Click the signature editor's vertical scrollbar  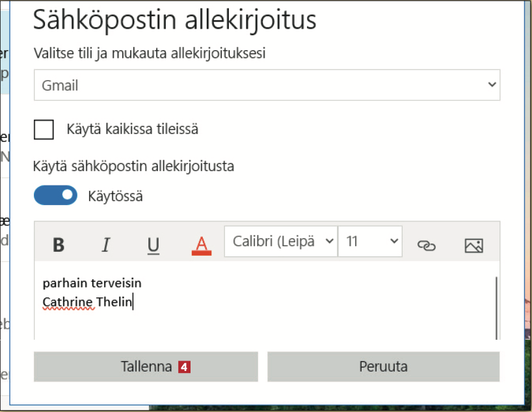point(496,306)
